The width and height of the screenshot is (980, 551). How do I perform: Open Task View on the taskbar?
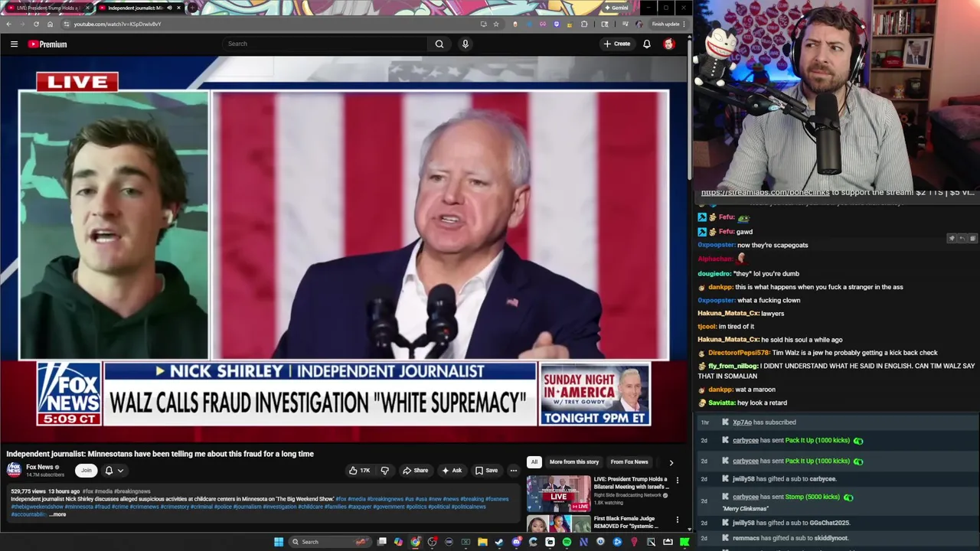[382, 542]
